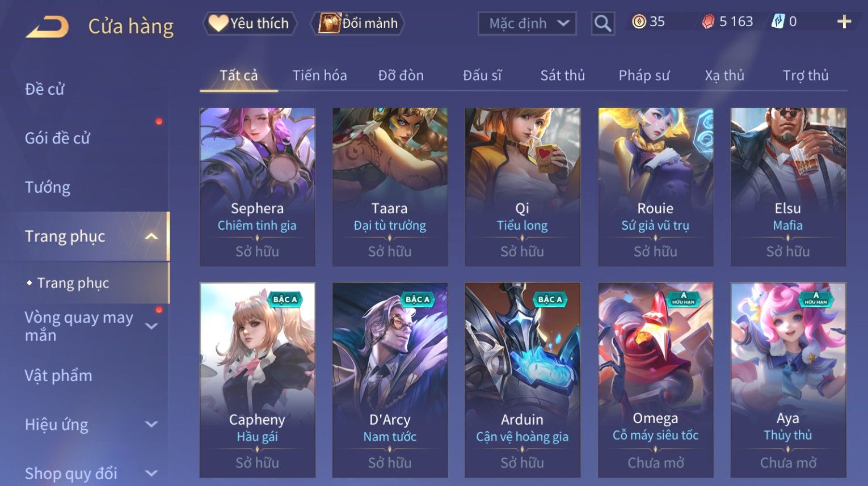This screenshot has height=486, width=868.
Task: Expand the Hiệu ứng sidebar section
Action: tap(151, 424)
